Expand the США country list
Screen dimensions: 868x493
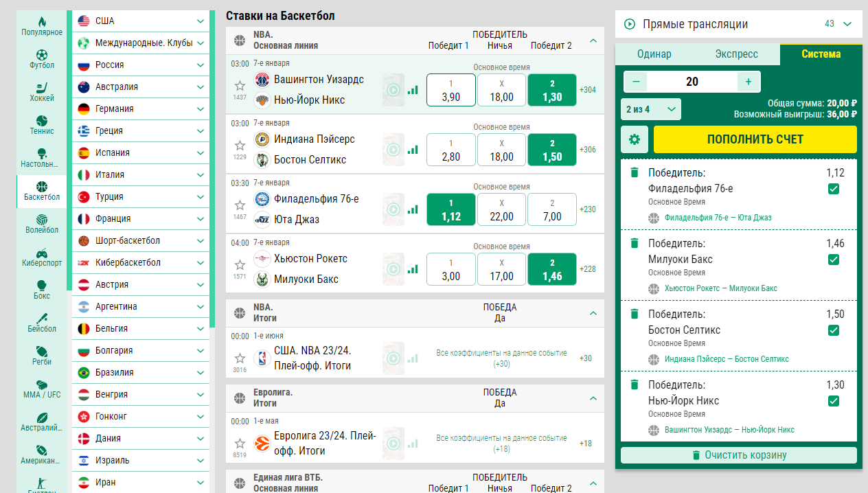click(x=141, y=21)
